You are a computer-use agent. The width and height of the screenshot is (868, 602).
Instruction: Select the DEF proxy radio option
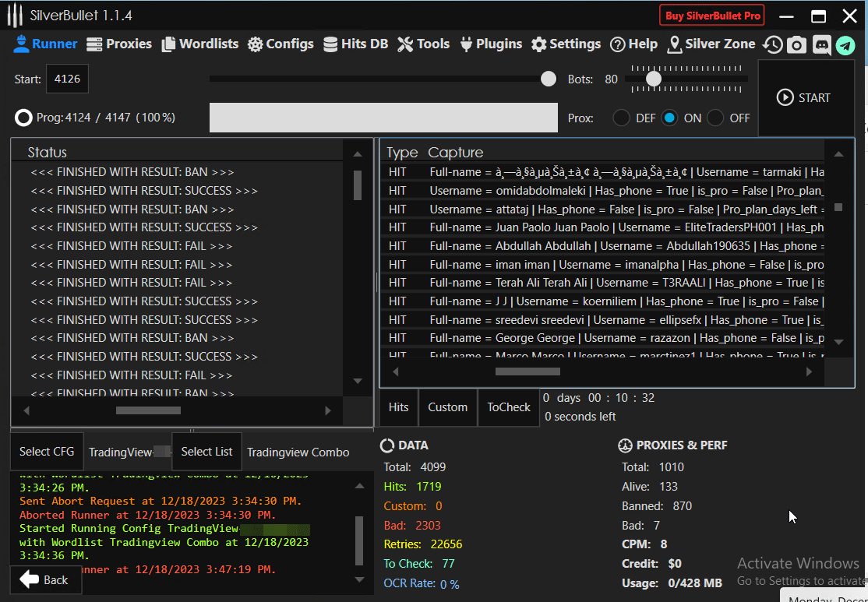click(x=621, y=118)
